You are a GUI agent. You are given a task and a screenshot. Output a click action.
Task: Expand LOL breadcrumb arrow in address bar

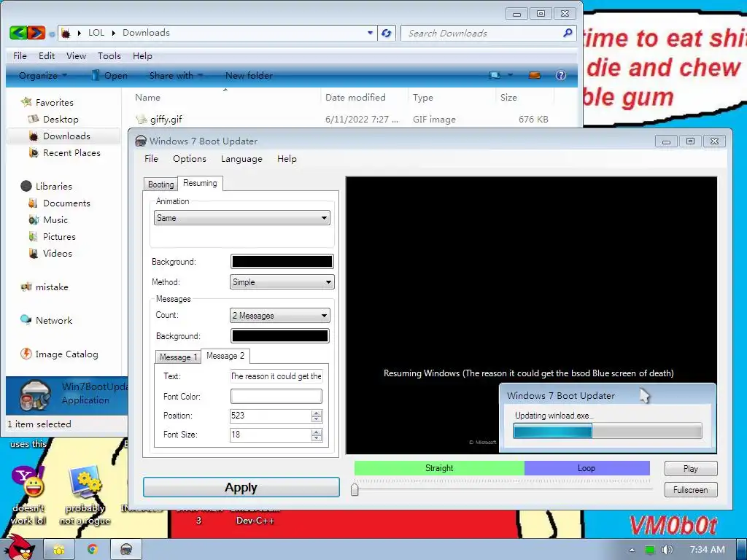(x=113, y=33)
